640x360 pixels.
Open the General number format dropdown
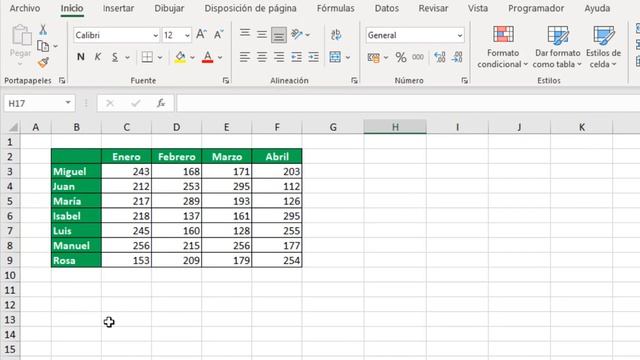coord(460,36)
